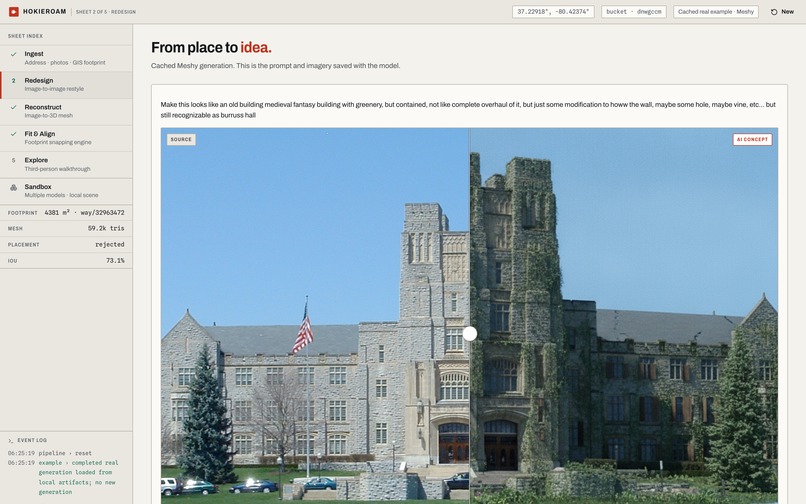This screenshot has height=504, width=806.
Task: Click the coordinates 37.22918 badge
Action: pyautogui.click(x=553, y=12)
